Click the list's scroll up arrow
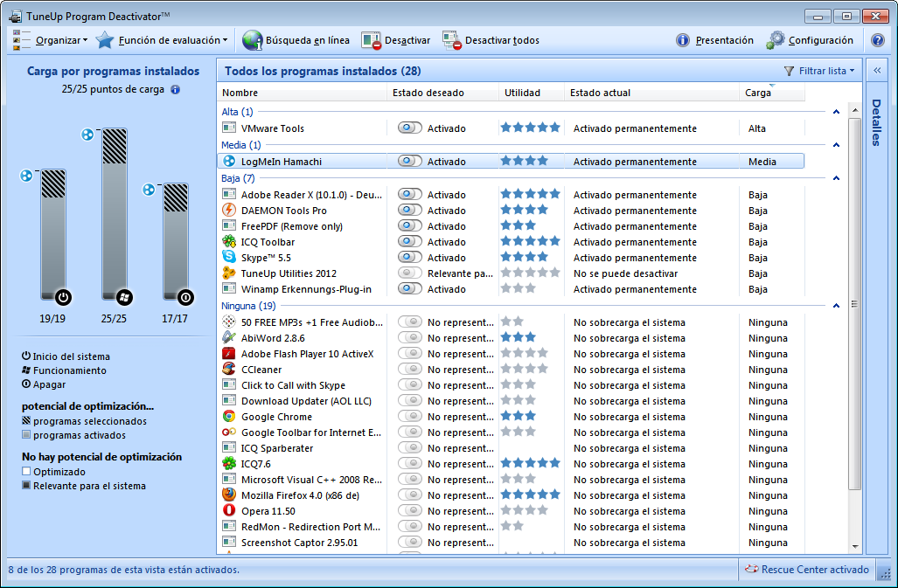Image resolution: width=898 pixels, height=588 pixels. click(854, 110)
